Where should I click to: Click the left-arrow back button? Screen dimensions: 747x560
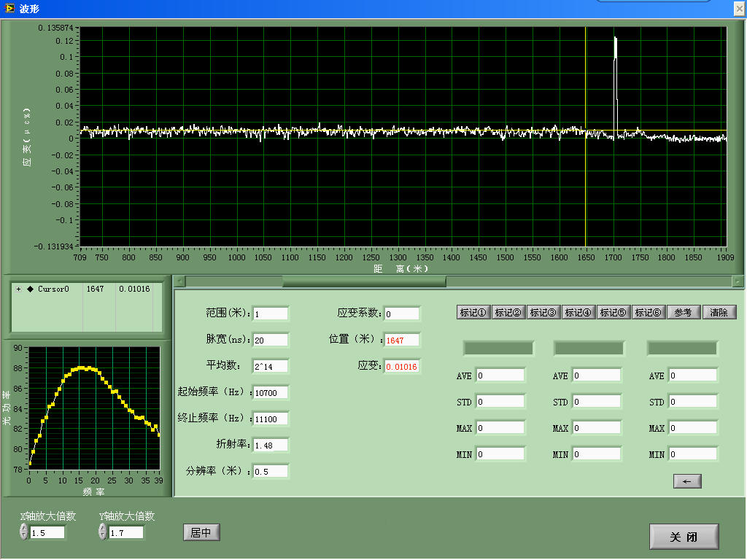point(687,481)
